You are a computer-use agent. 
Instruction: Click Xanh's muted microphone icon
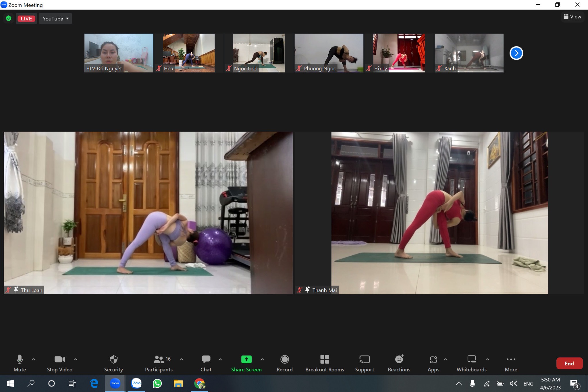pos(439,68)
